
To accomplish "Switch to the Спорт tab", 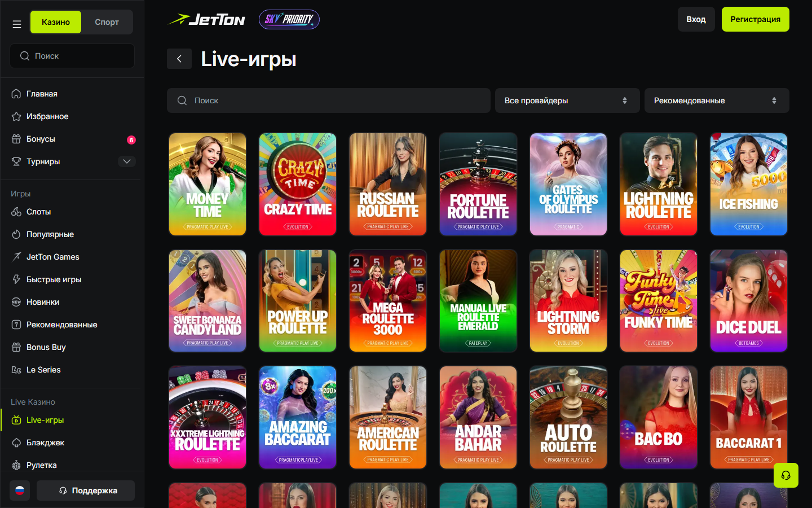I will [107, 22].
